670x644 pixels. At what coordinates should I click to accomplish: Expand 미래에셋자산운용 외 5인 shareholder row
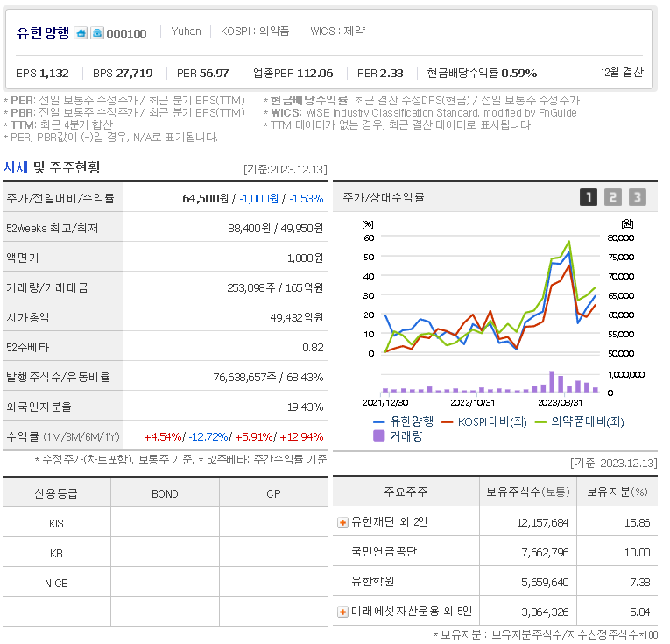pyautogui.click(x=342, y=612)
